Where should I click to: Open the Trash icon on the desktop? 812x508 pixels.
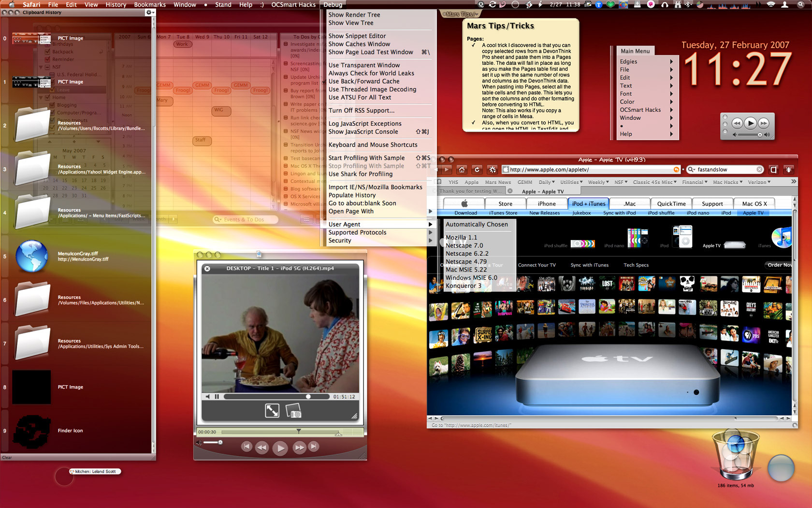(735, 455)
